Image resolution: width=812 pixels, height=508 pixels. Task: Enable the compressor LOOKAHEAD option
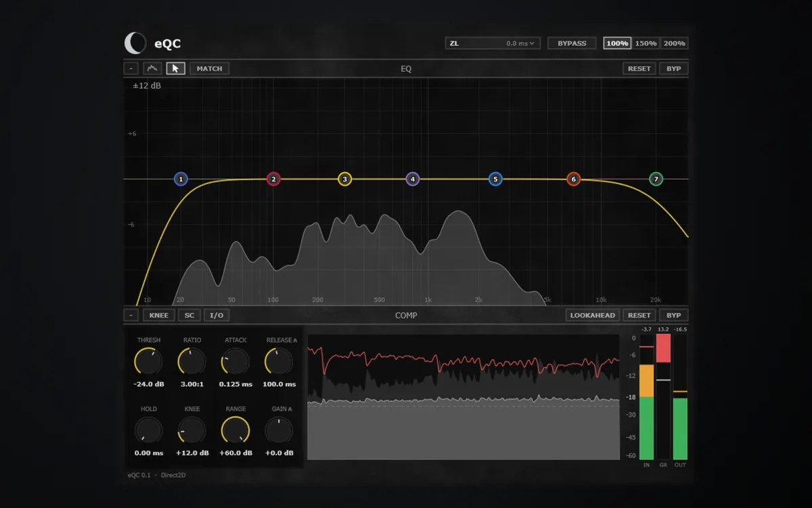(593, 315)
